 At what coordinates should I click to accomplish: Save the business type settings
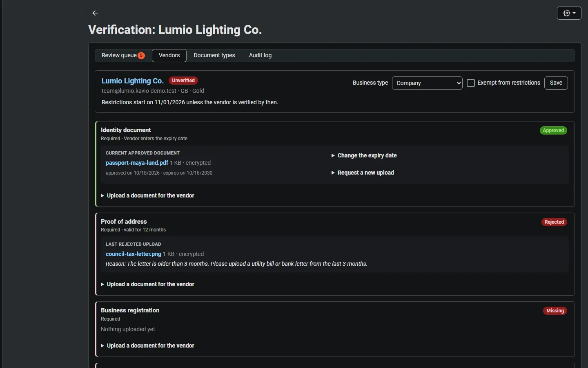(x=556, y=83)
